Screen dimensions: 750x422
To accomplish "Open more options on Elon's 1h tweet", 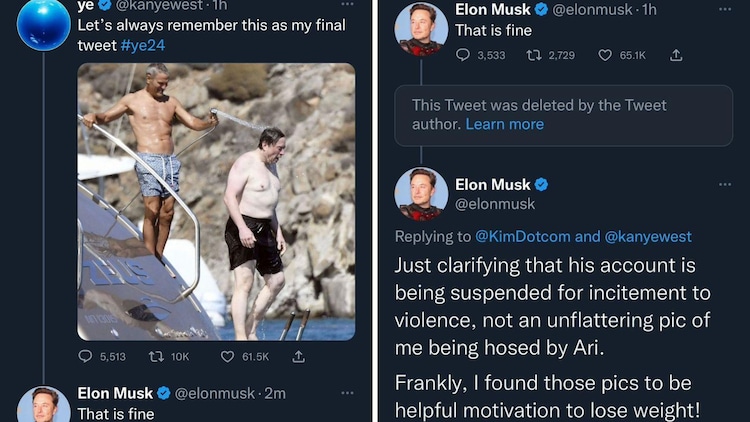I will click(724, 9).
